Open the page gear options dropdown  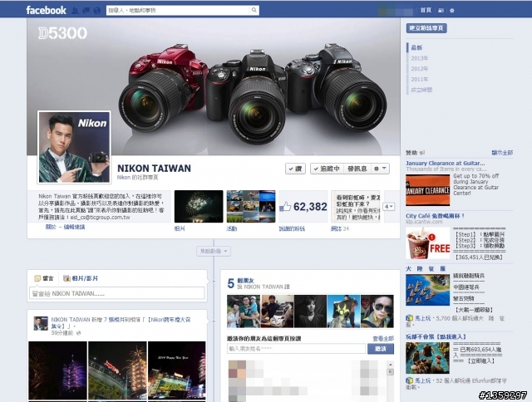coord(380,169)
